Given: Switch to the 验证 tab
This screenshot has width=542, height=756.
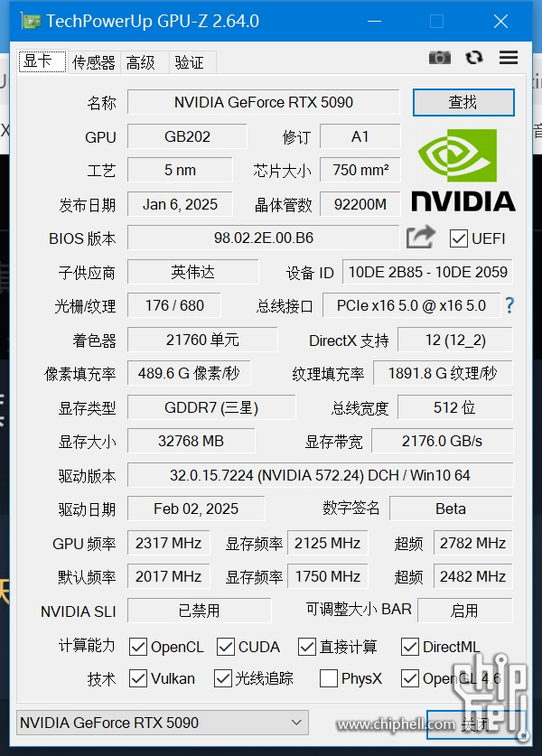Looking at the screenshot, I should point(192,62).
